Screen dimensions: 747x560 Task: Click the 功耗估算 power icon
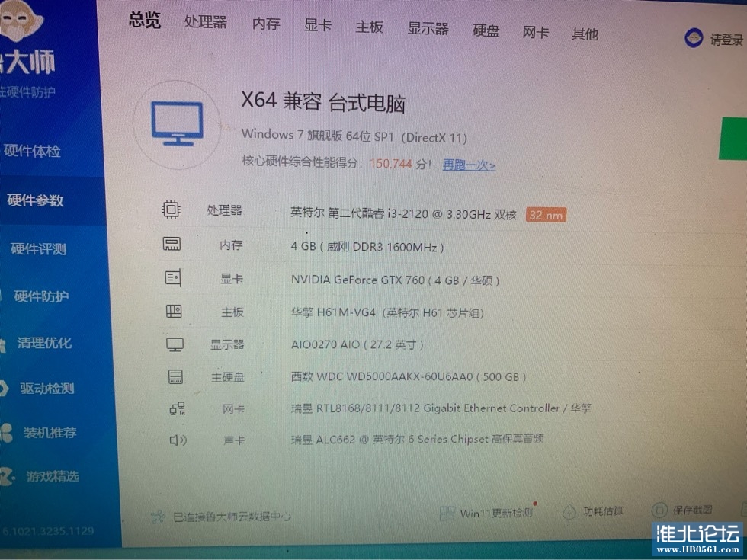pos(569,512)
